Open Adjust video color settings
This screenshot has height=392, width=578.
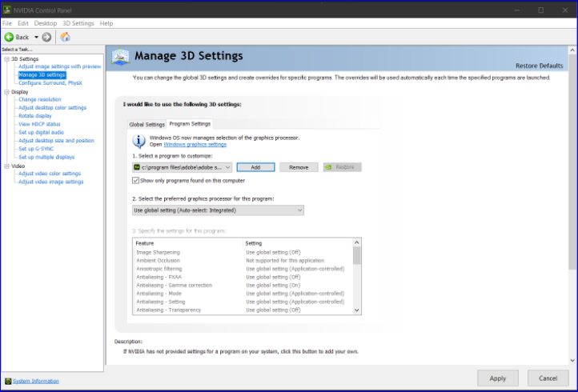pos(50,174)
